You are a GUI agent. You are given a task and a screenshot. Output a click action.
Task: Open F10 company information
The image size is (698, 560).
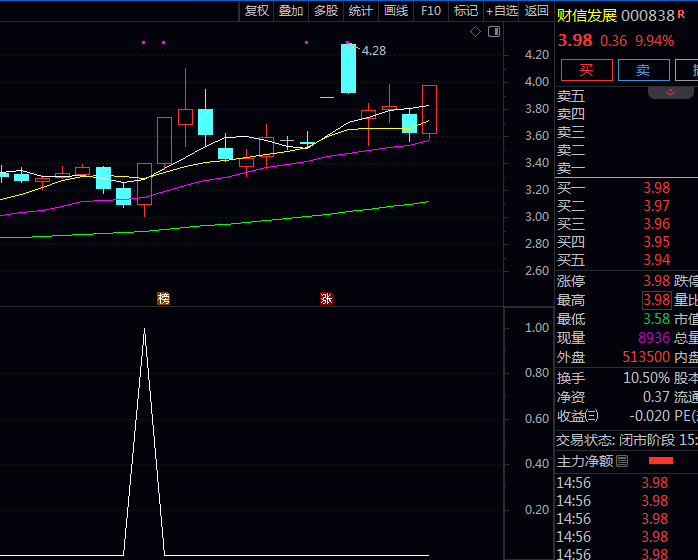pos(431,11)
